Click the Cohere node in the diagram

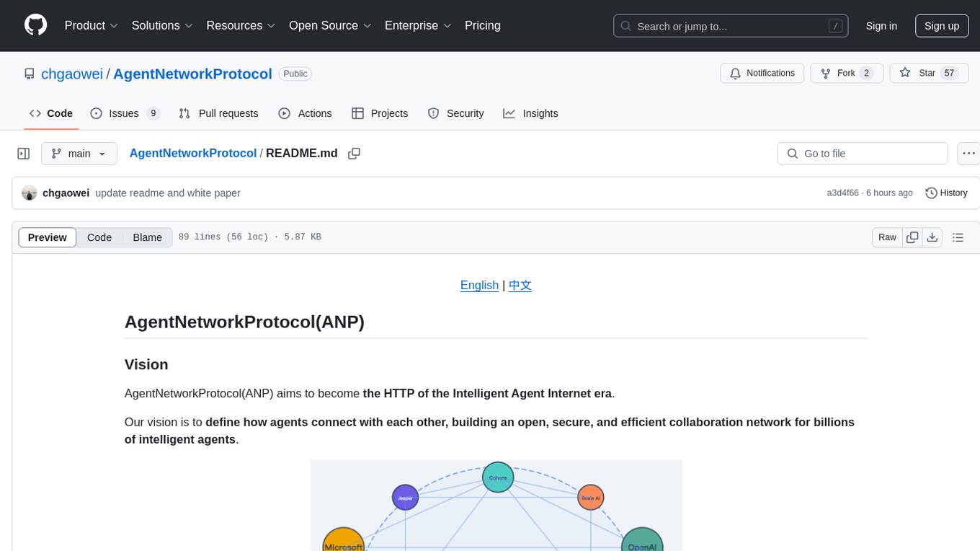click(x=498, y=477)
